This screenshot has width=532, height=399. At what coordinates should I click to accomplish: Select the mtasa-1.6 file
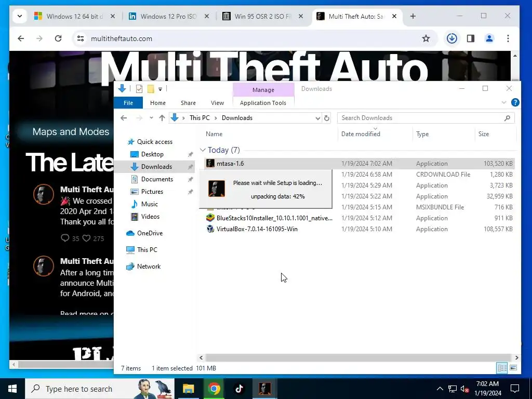click(360, 164)
